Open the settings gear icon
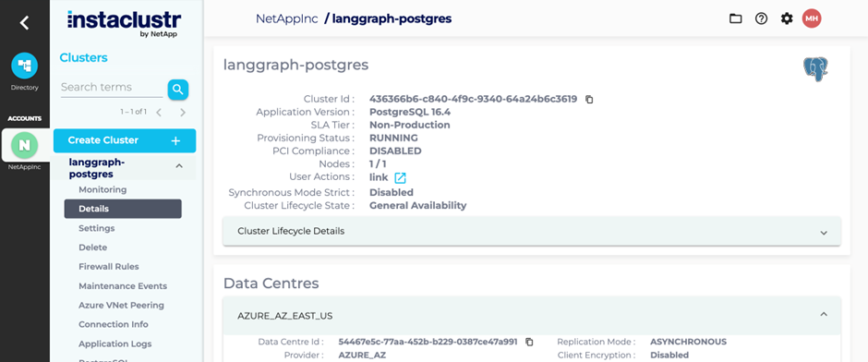Viewport: 868px width, 362px height. 787,18
